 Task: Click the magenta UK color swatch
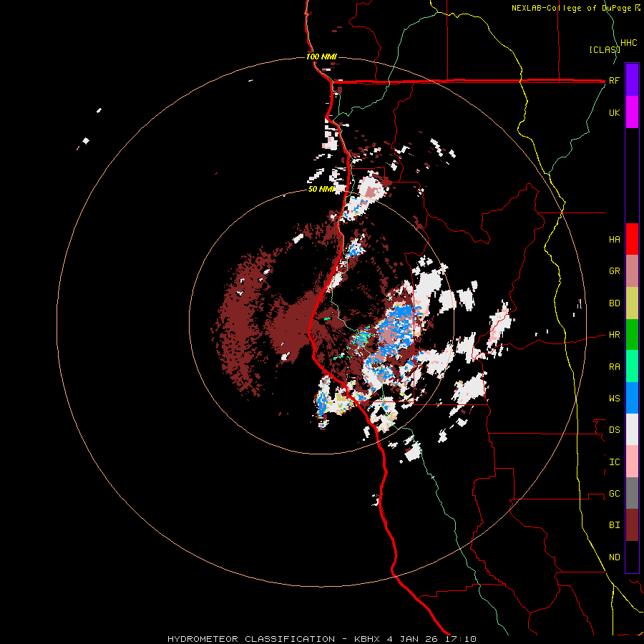coord(632,112)
